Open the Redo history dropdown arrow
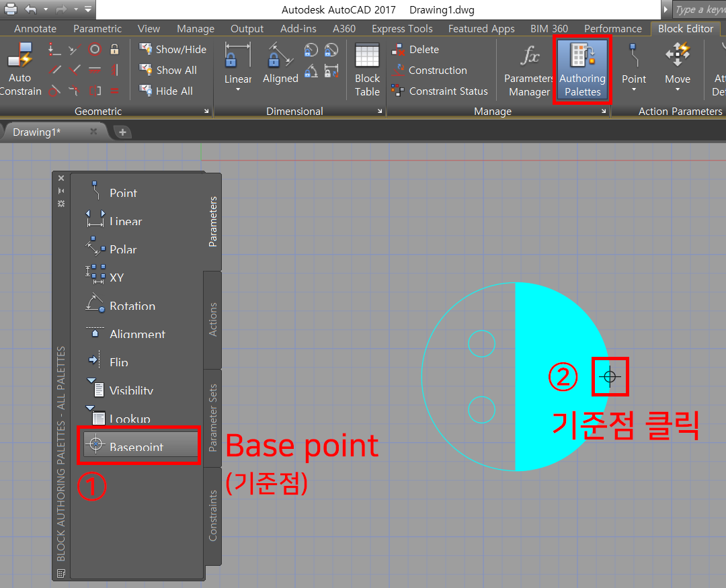The width and height of the screenshot is (726, 588). (76, 9)
